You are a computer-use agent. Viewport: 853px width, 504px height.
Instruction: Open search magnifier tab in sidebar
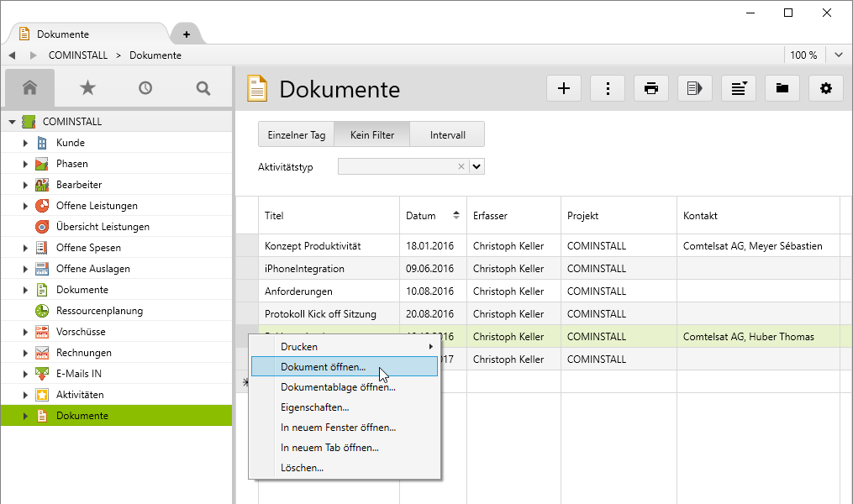[x=203, y=87]
